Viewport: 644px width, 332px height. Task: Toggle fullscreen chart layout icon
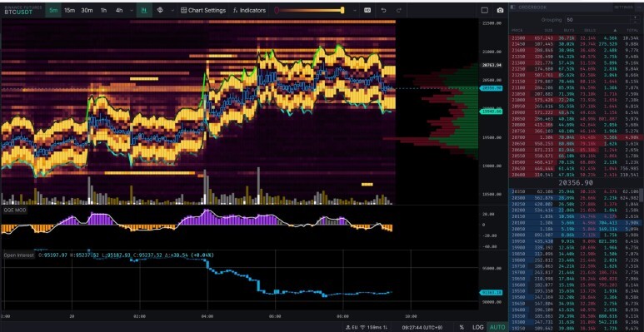(x=485, y=10)
